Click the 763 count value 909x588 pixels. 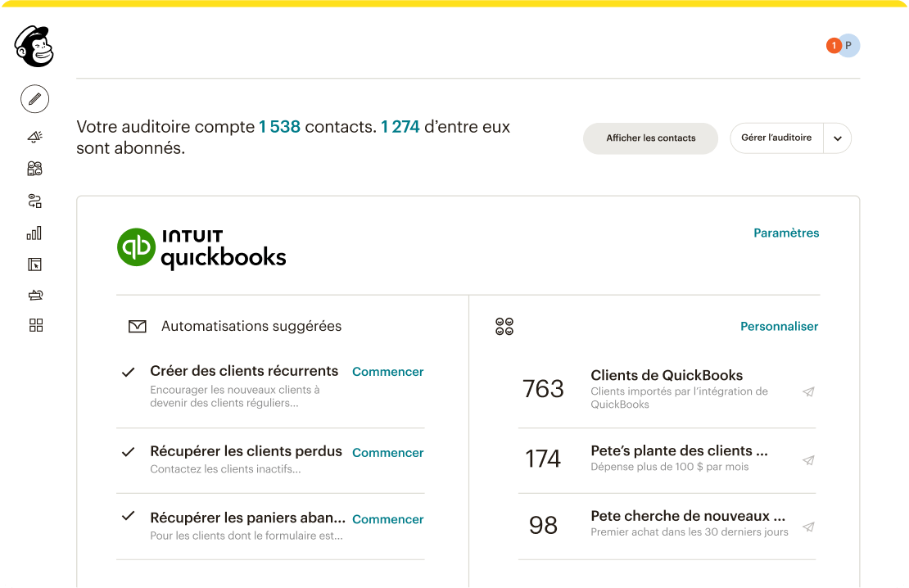543,388
